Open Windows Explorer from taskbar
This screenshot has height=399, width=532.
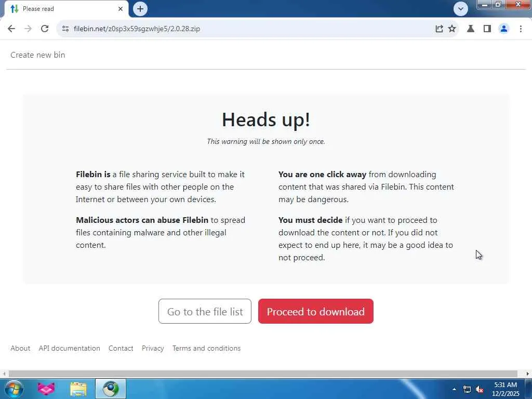(78, 389)
